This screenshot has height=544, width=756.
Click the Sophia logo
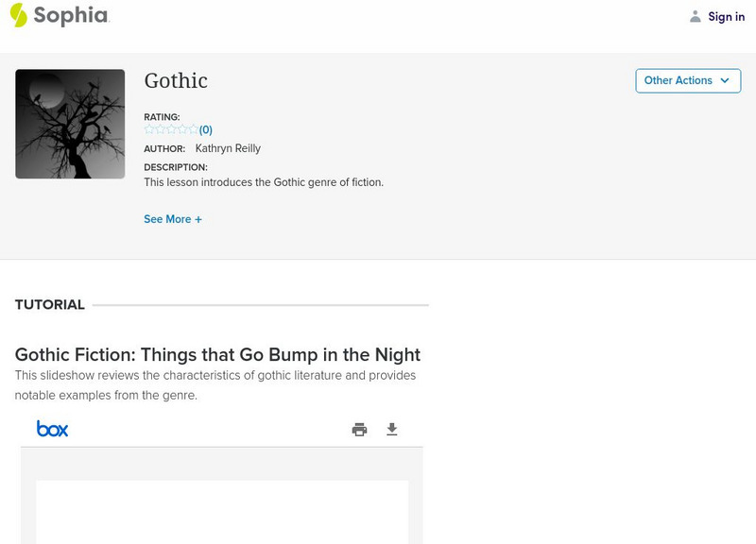pos(60,16)
